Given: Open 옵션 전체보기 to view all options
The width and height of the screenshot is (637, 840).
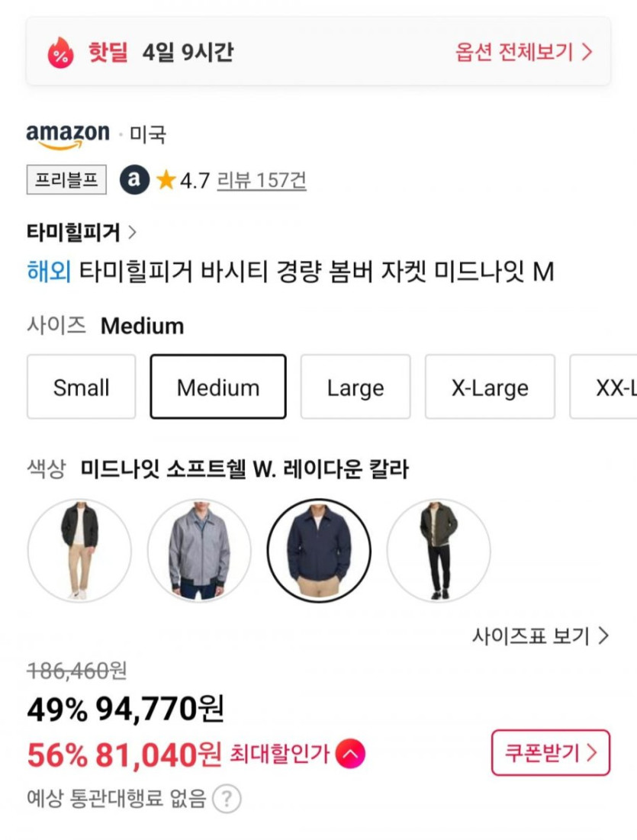Looking at the screenshot, I should pos(524,52).
